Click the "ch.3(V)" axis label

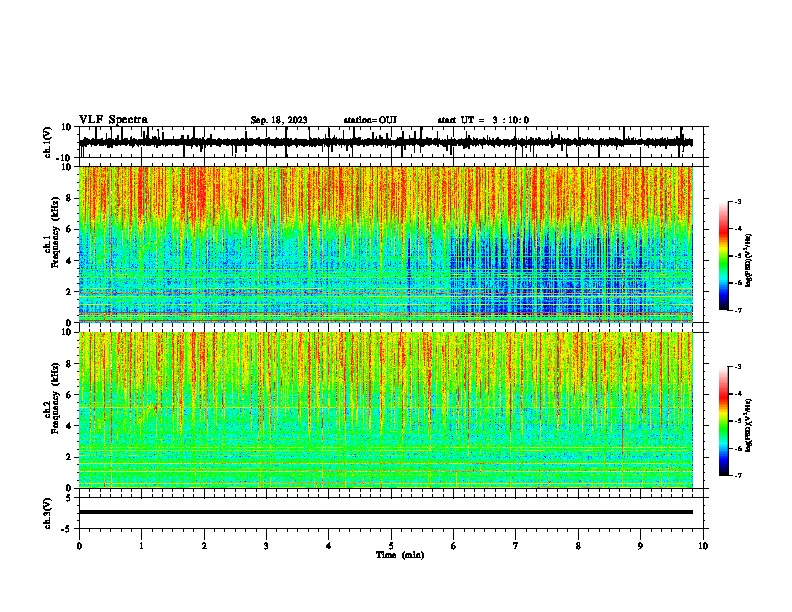pos(47,513)
